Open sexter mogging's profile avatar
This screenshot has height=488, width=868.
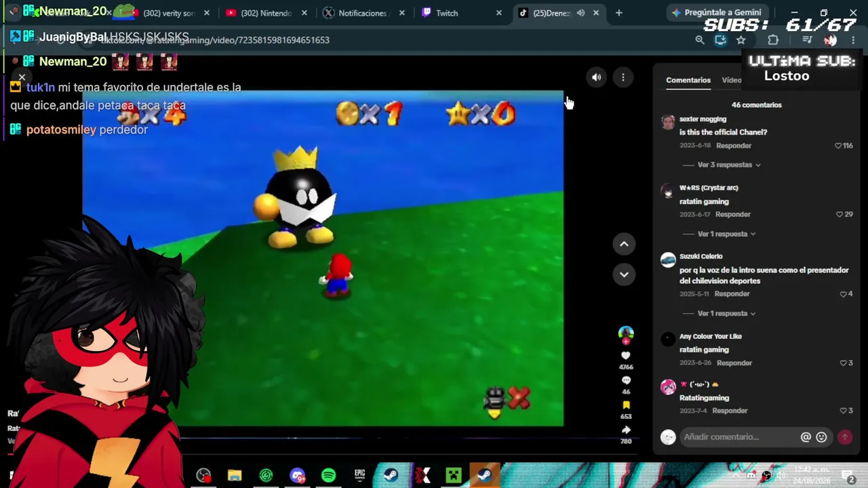(x=668, y=122)
